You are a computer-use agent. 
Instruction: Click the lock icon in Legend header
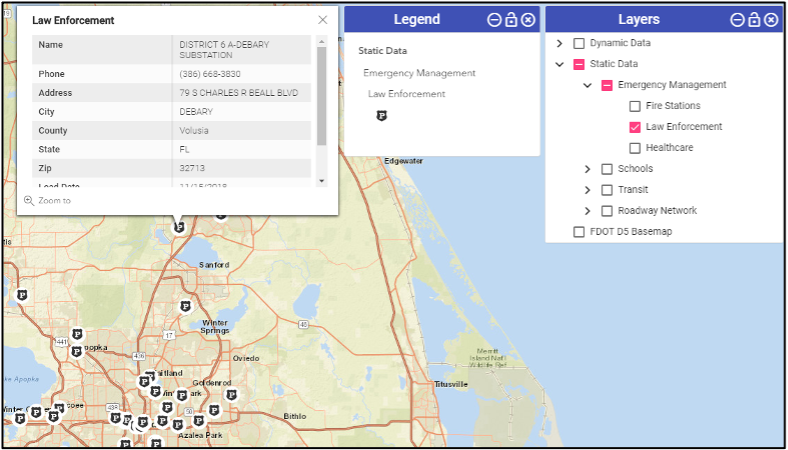tap(511, 20)
